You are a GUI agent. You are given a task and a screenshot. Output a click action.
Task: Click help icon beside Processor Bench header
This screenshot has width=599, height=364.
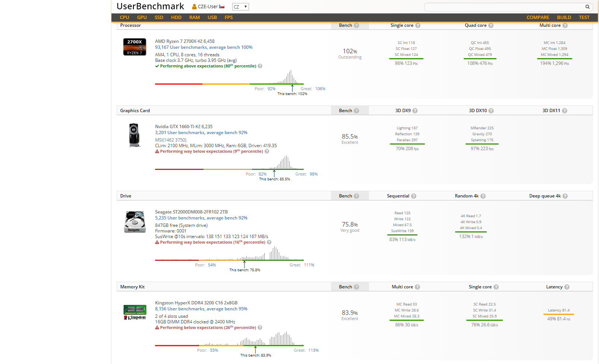click(356, 26)
